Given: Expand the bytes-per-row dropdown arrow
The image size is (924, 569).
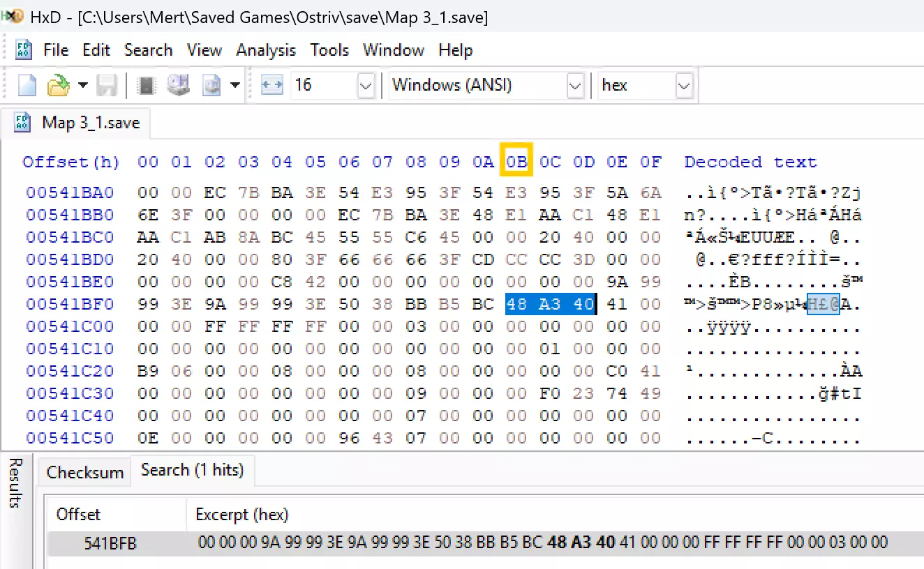Looking at the screenshot, I should coord(366,86).
